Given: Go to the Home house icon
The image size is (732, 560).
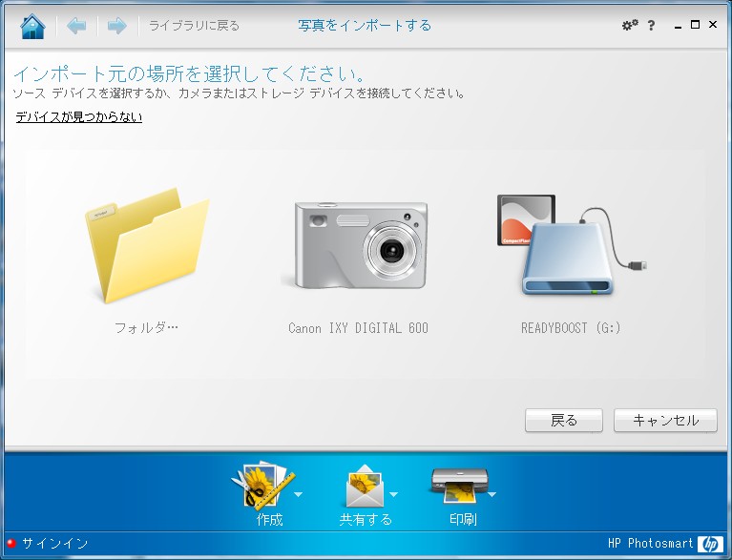Looking at the screenshot, I should [32, 26].
